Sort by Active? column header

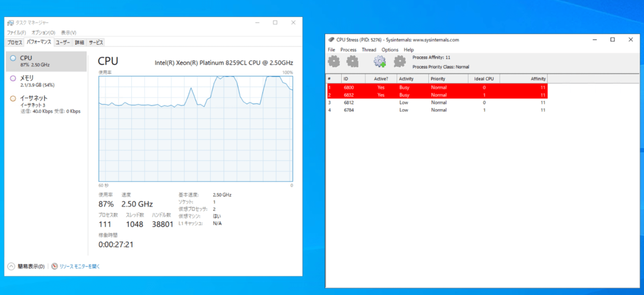tap(381, 79)
